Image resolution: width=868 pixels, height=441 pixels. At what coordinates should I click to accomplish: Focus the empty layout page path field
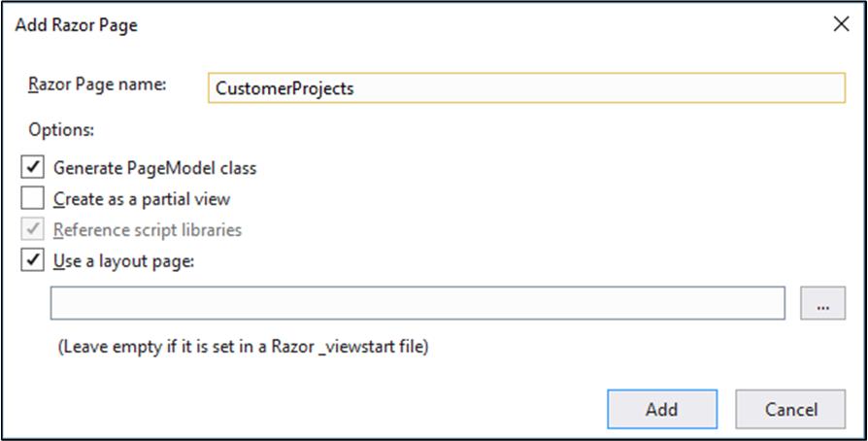coord(417,303)
